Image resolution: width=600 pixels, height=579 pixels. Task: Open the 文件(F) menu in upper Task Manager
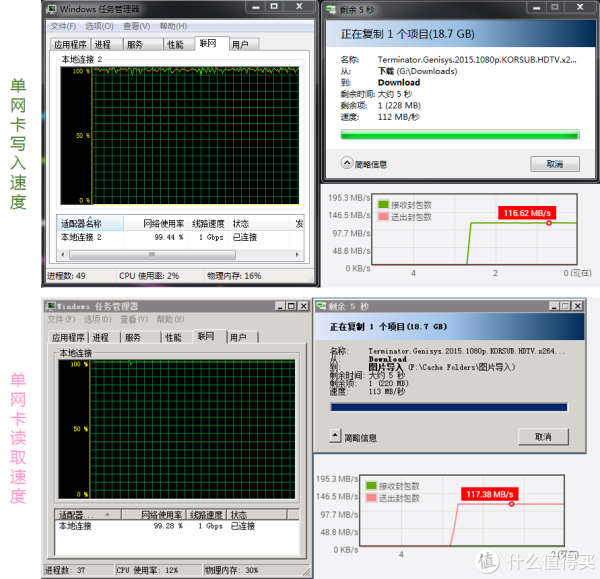pyautogui.click(x=63, y=26)
